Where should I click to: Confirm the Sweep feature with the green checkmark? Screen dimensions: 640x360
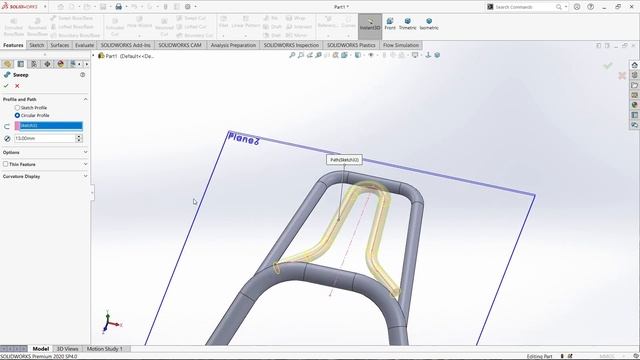click(x=6, y=86)
